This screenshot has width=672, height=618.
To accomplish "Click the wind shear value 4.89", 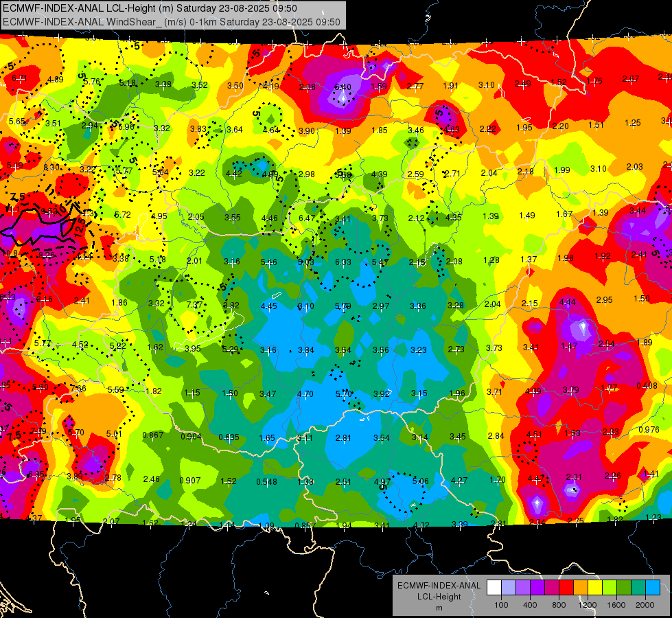I will (x=56, y=80).
